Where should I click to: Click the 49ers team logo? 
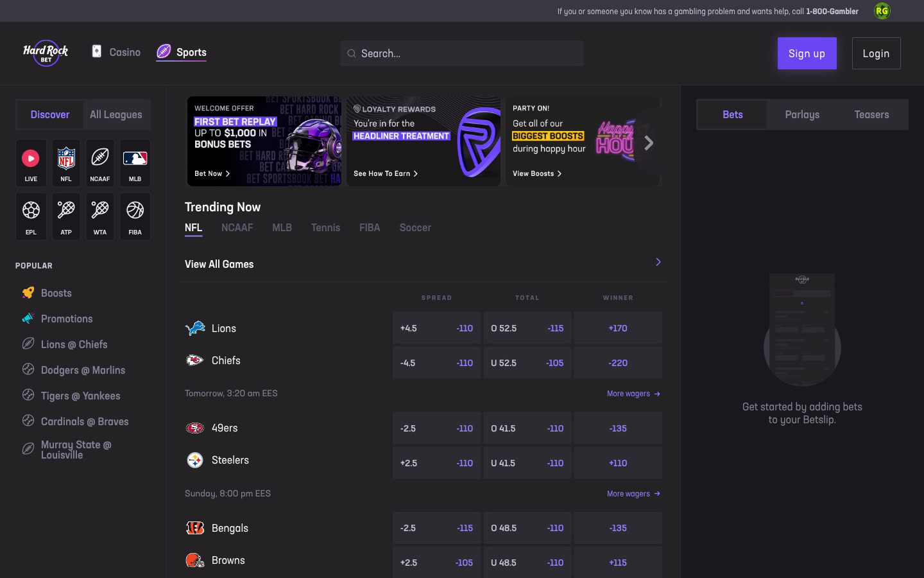(195, 428)
